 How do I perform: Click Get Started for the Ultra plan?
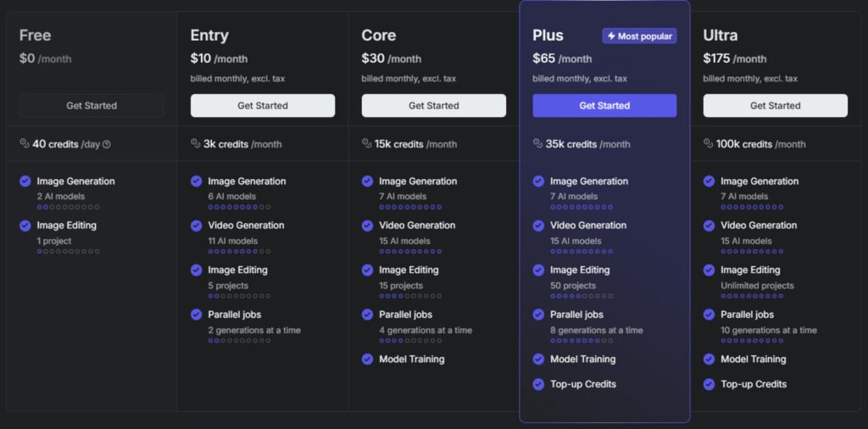point(775,105)
